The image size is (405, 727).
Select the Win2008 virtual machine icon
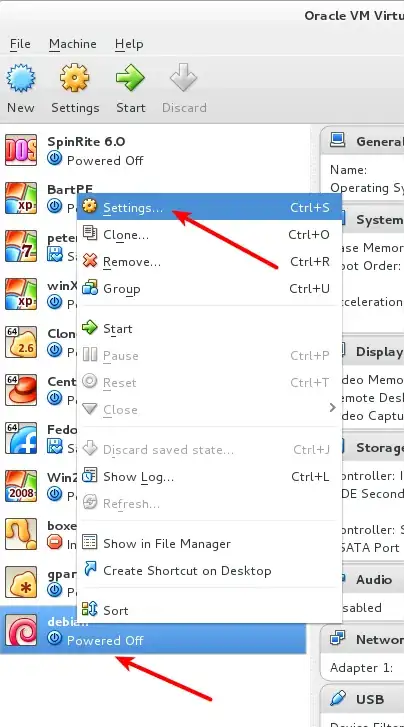(x=21, y=486)
